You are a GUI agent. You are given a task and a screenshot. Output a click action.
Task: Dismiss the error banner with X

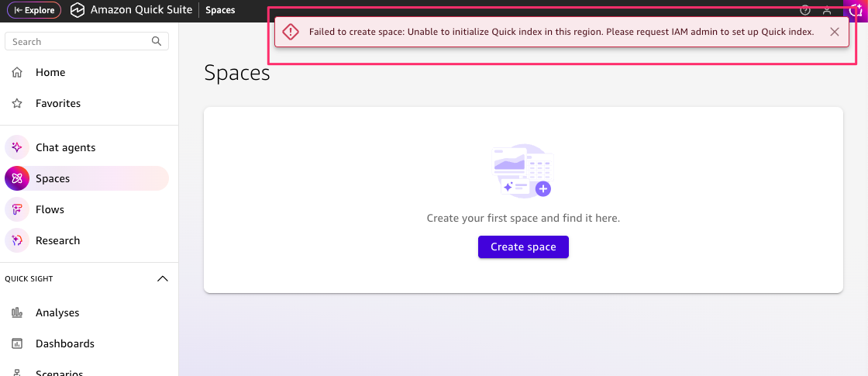click(835, 32)
